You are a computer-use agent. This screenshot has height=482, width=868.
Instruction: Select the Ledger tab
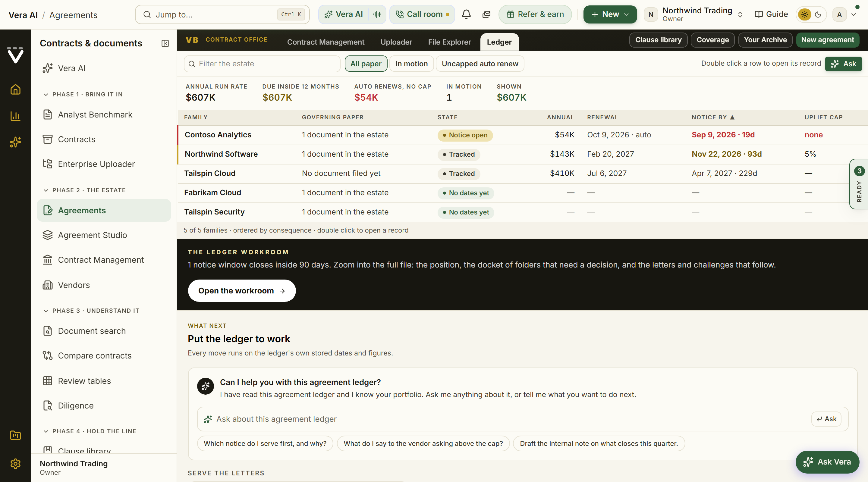pyautogui.click(x=499, y=42)
